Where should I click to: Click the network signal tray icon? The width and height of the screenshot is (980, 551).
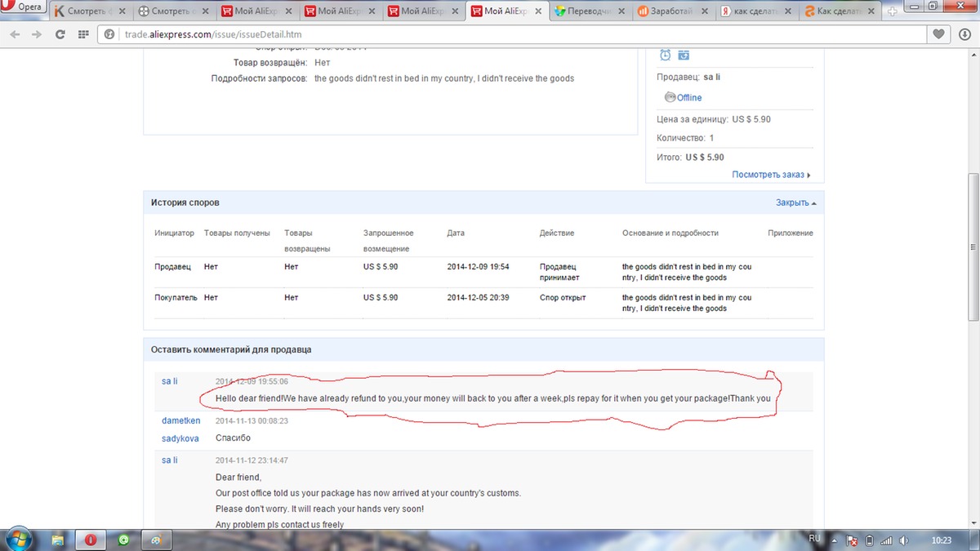[886, 540]
